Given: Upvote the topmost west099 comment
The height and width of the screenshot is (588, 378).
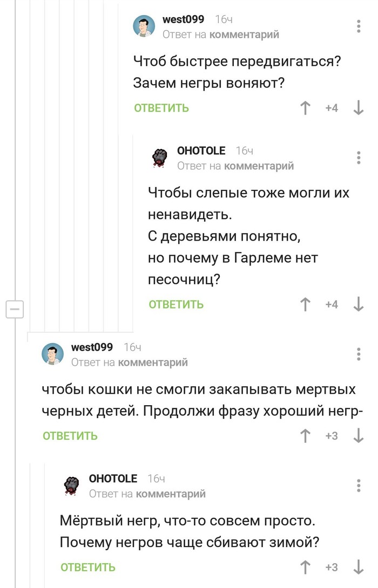Looking at the screenshot, I should [306, 108].
